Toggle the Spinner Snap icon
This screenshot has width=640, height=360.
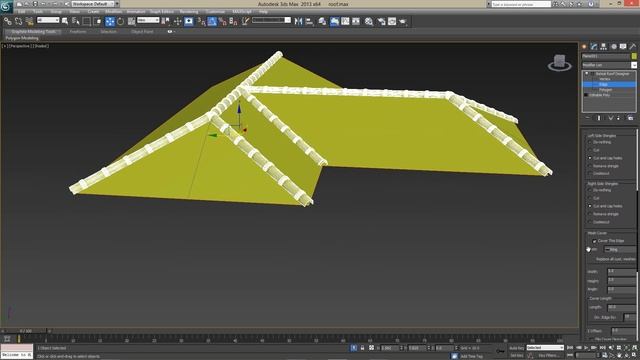[233, 21]
